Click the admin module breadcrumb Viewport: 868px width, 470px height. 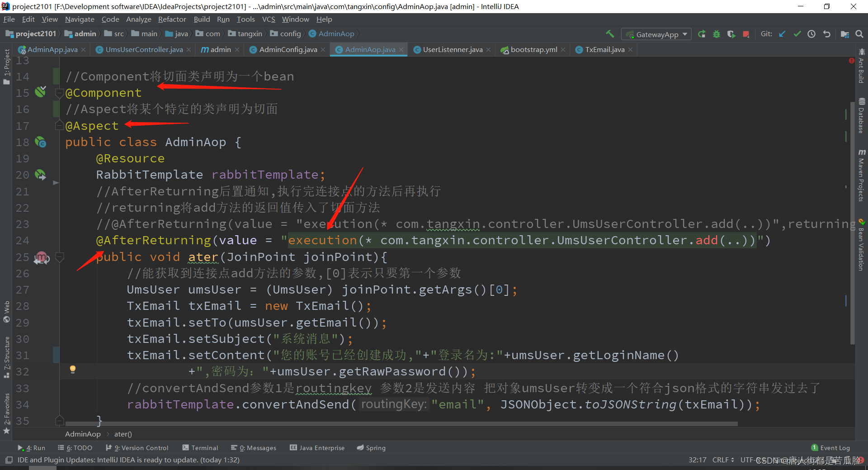tap(80, 34)
